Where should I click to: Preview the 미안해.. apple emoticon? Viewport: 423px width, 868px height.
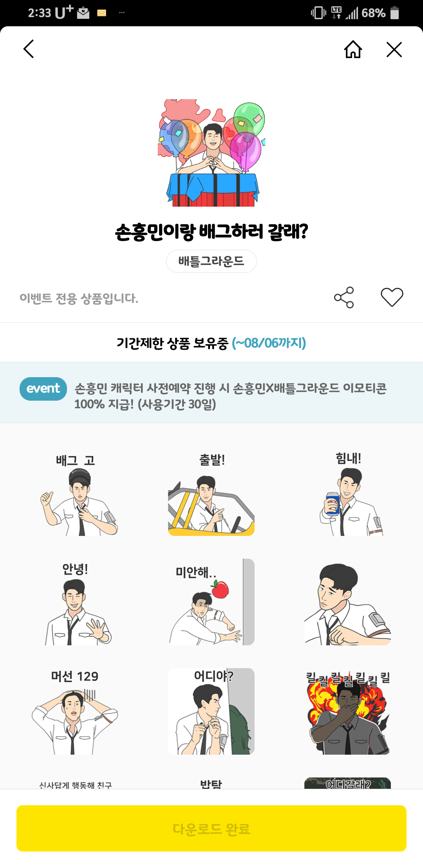211,602
